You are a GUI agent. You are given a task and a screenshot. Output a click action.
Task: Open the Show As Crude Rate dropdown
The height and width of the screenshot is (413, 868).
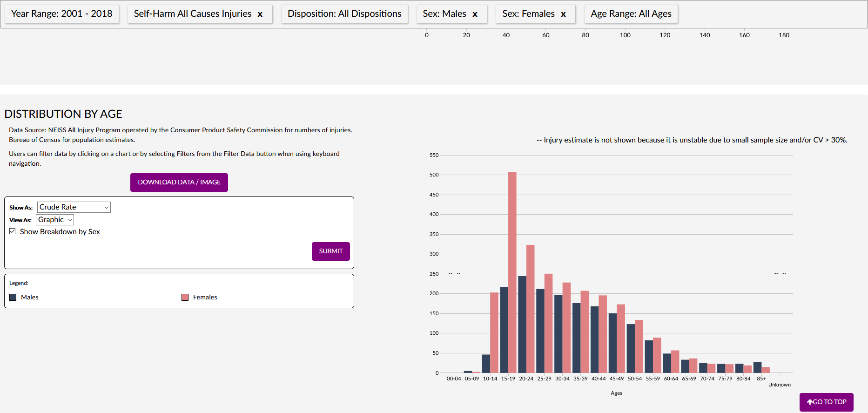point(74,207)
